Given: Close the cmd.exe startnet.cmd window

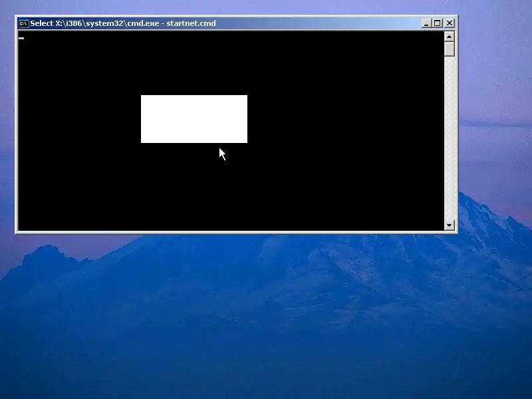Looking at the screenshot, I should click(450, 23).
